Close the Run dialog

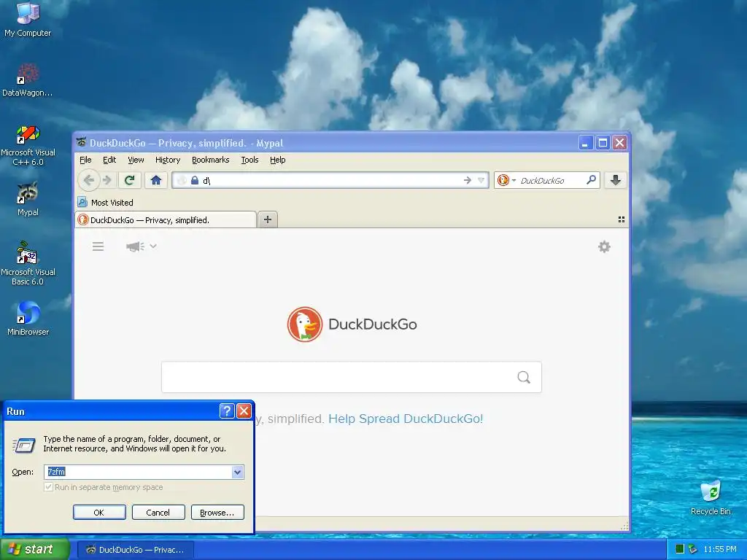(244, 411)
